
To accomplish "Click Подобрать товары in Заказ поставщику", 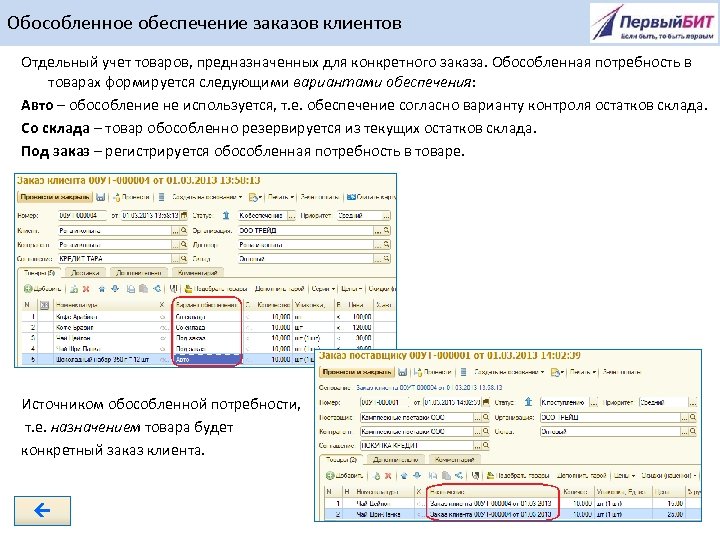I will 518,475.
